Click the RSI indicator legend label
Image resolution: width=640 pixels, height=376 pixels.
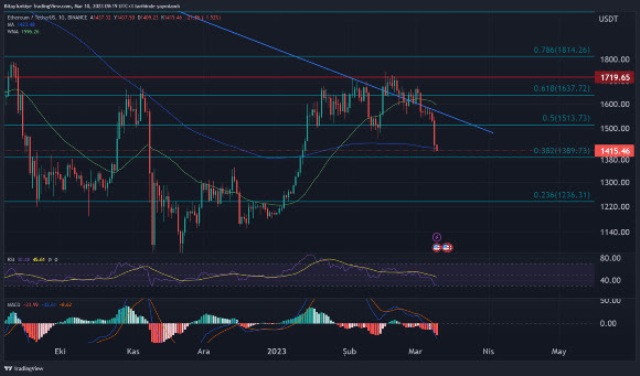(x=10, y=259)
